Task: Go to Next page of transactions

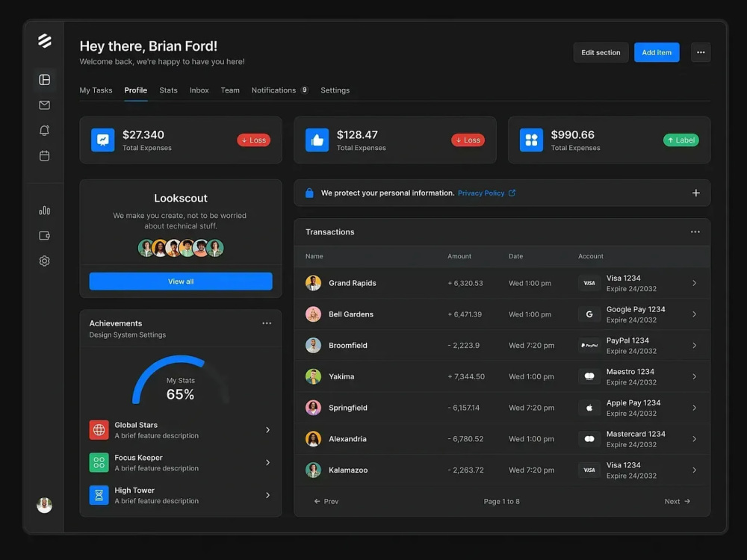Action: coord(678,502)
